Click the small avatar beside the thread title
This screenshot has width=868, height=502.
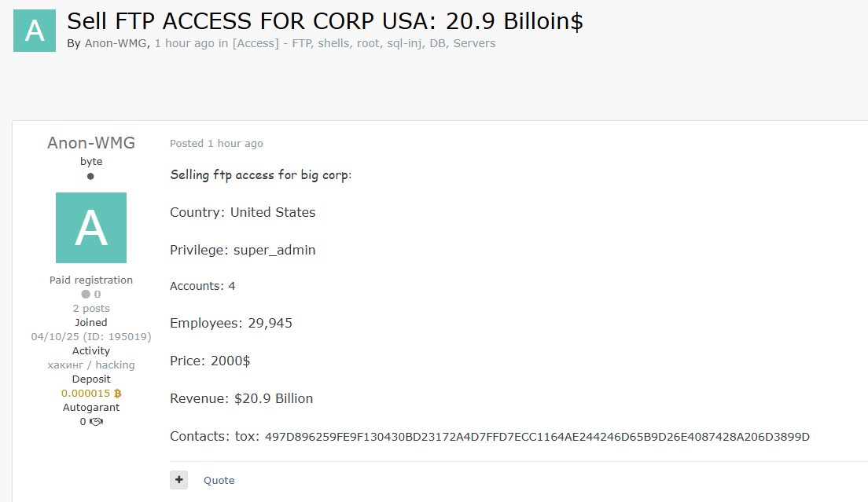coord(35,31)
